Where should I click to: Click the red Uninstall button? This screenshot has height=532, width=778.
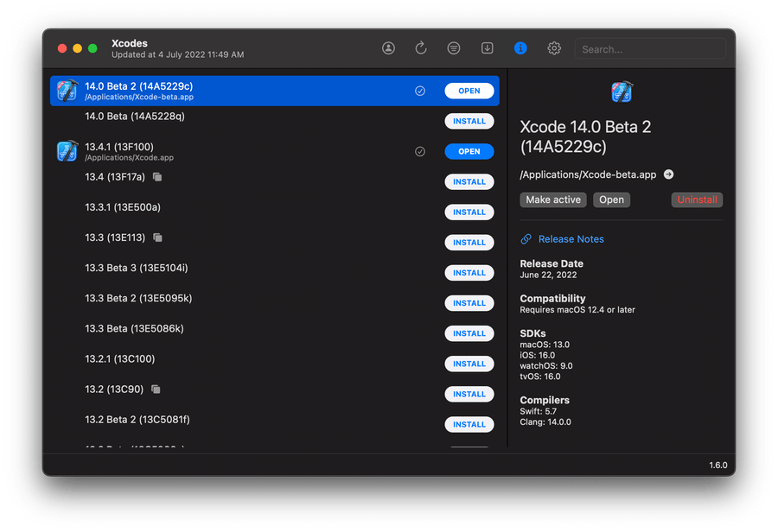point(697,199)
